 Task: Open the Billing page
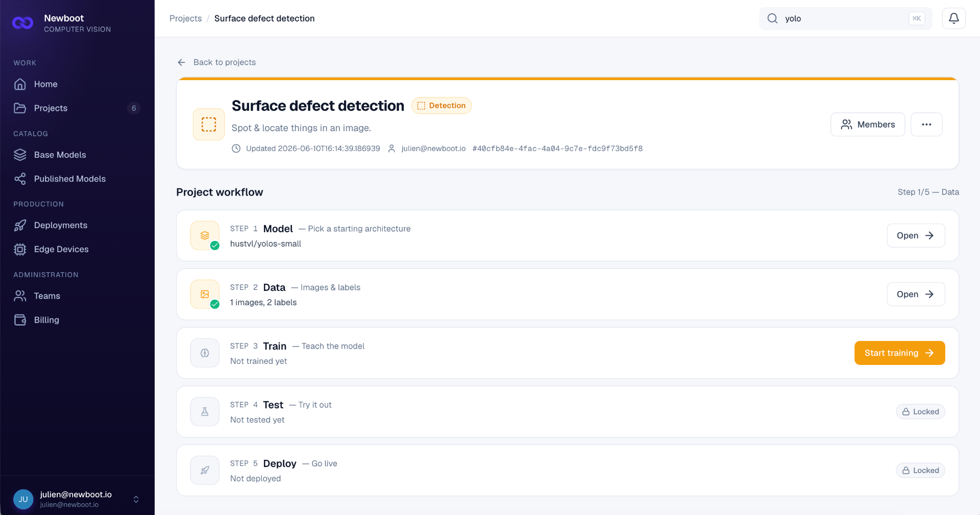(77, 320)
